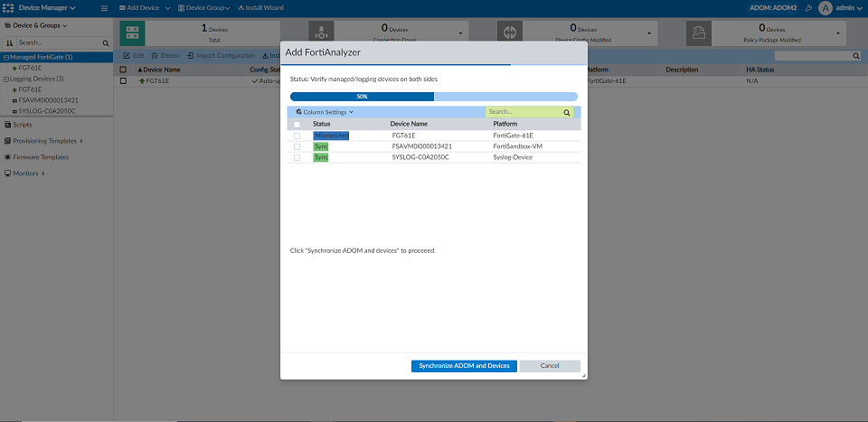868x422 pixels.
Task: Open the Add Device menu
Action: pos(146,8)
